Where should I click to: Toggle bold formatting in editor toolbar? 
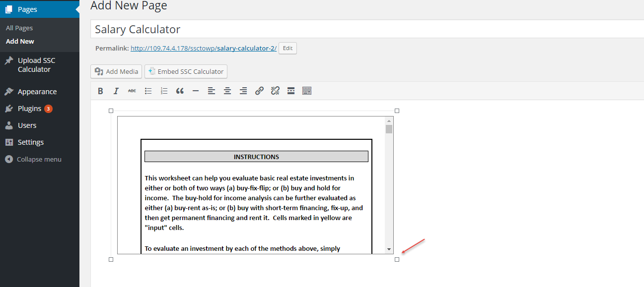pyautogui.click(x=100, y=91)
